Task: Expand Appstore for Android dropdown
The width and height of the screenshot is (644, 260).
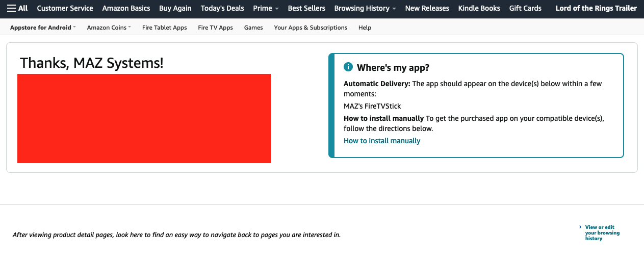Action: point(43,28)
